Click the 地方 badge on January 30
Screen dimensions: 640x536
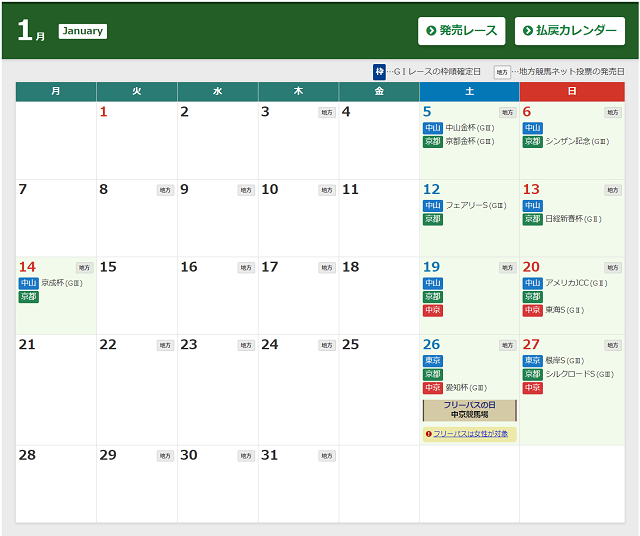[246, 456]
